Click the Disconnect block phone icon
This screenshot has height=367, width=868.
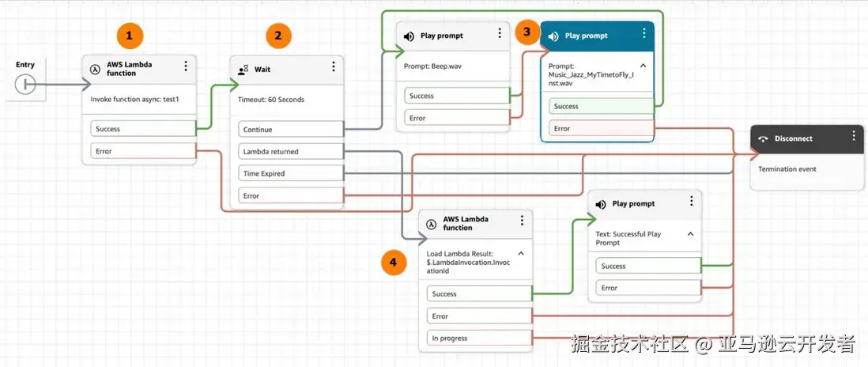coord(764,139)
